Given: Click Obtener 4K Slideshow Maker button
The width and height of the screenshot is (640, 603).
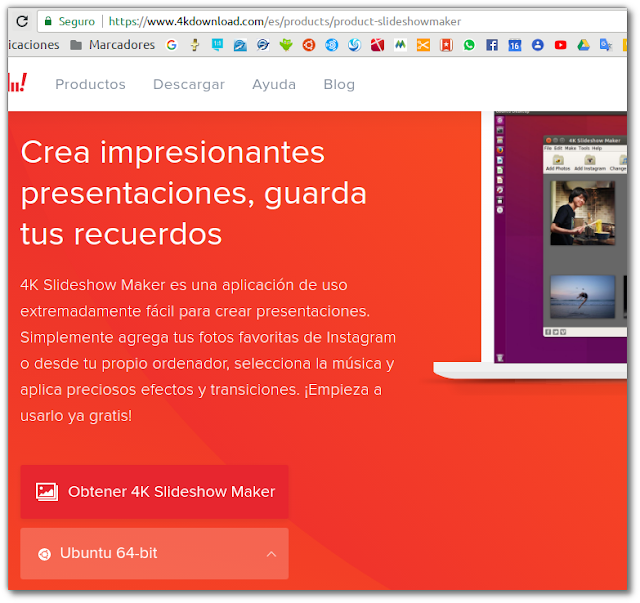Looking at the screenshot, I should [155, 492].
